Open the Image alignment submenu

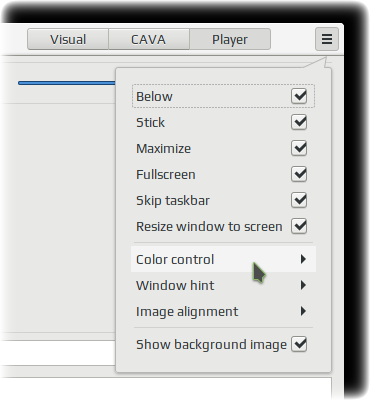click(x=223, y=311)
